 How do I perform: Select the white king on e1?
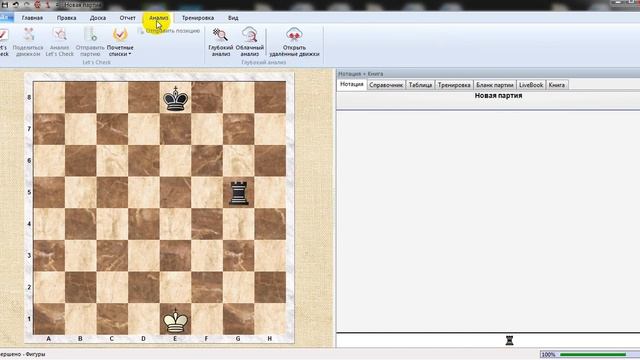[176, 320]
